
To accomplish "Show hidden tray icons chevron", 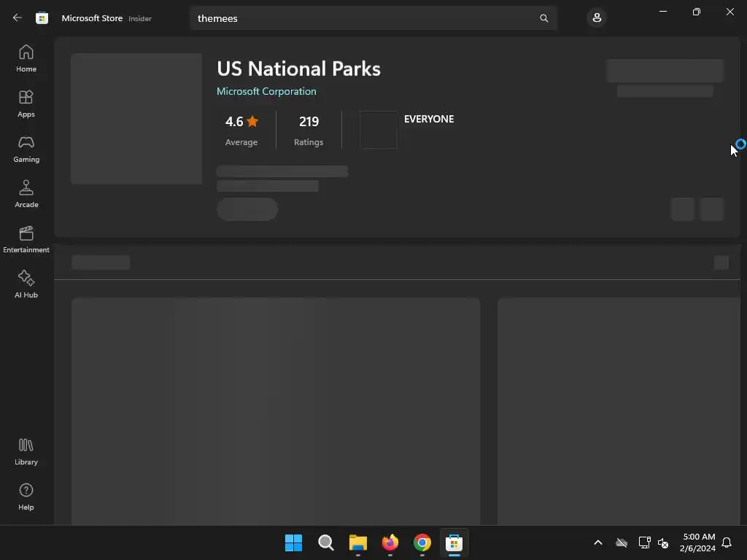I will pyautogui.click(x=598, y=542).
